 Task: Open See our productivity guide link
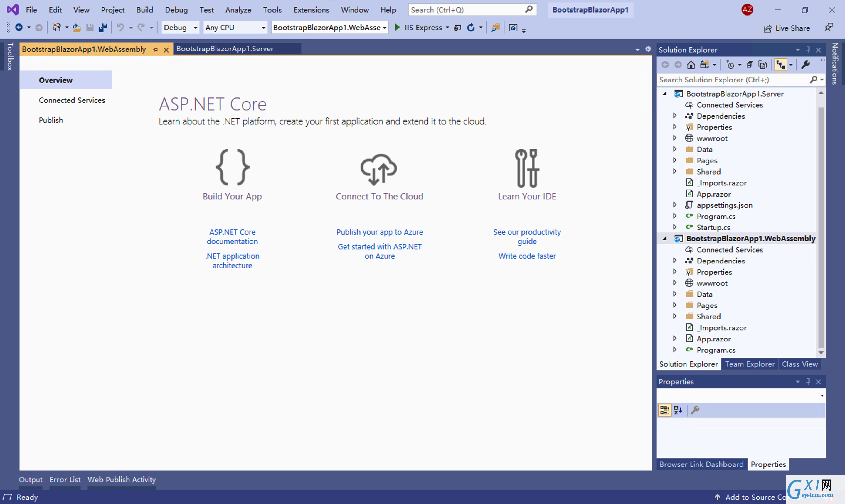tap(527, 237)
